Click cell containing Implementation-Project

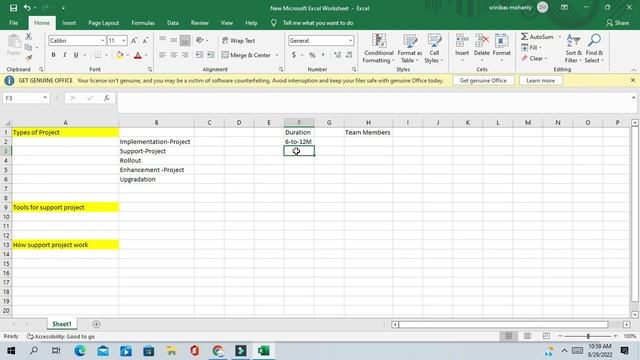click(x=156, y=142)
